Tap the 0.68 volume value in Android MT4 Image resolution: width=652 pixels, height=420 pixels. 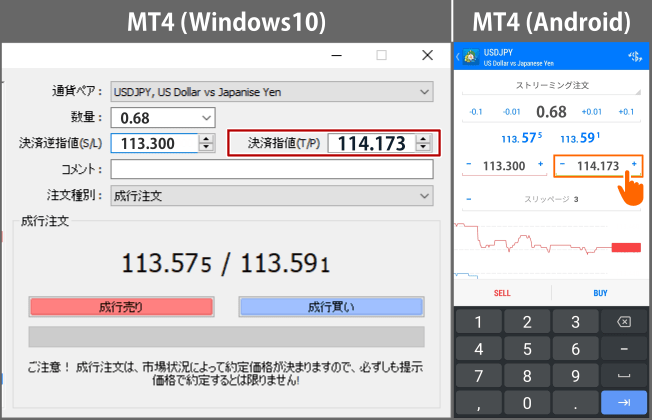551,112
